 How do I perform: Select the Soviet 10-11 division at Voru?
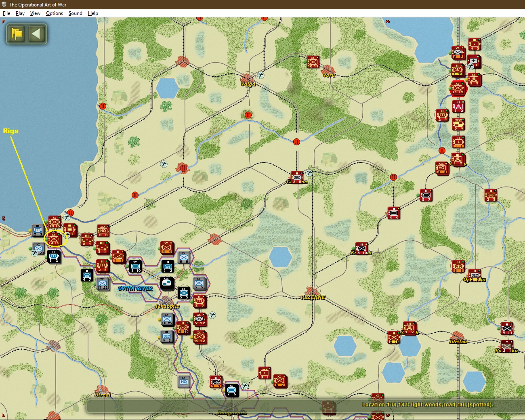313,62
